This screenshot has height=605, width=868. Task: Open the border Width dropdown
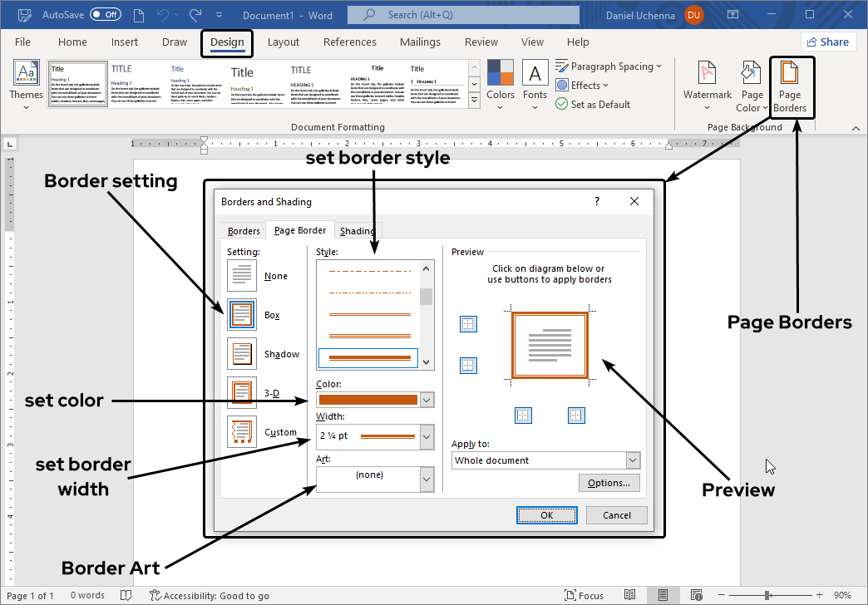(x=427, y=436)
